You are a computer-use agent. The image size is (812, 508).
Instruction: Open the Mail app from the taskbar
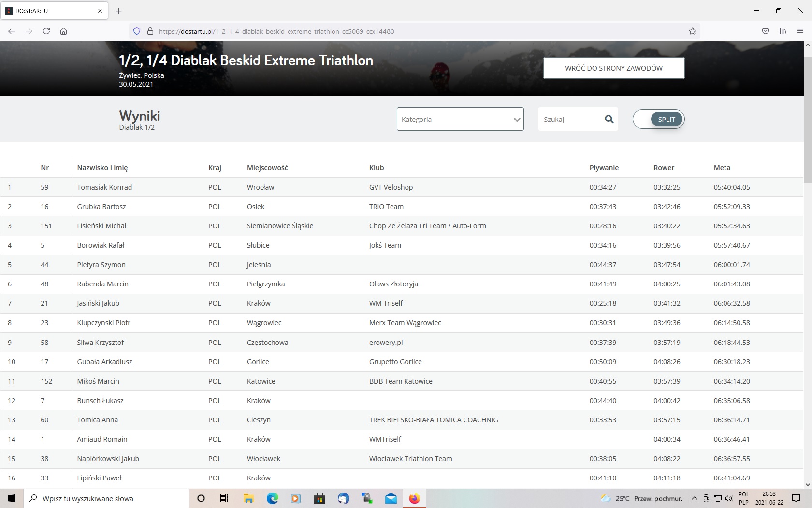click(391, 498)
